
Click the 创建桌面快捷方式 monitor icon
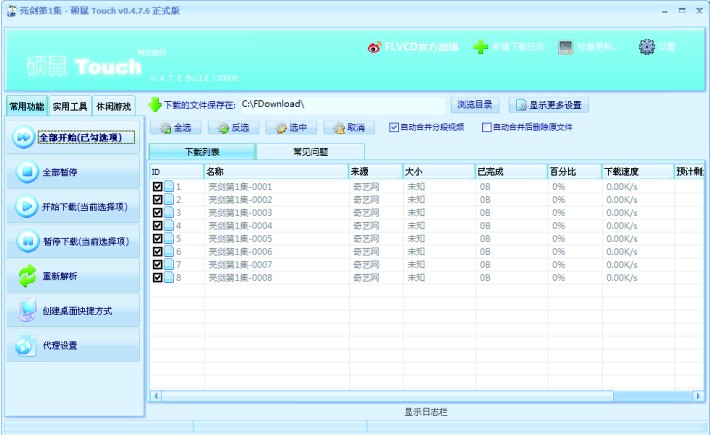click(27, 310)
